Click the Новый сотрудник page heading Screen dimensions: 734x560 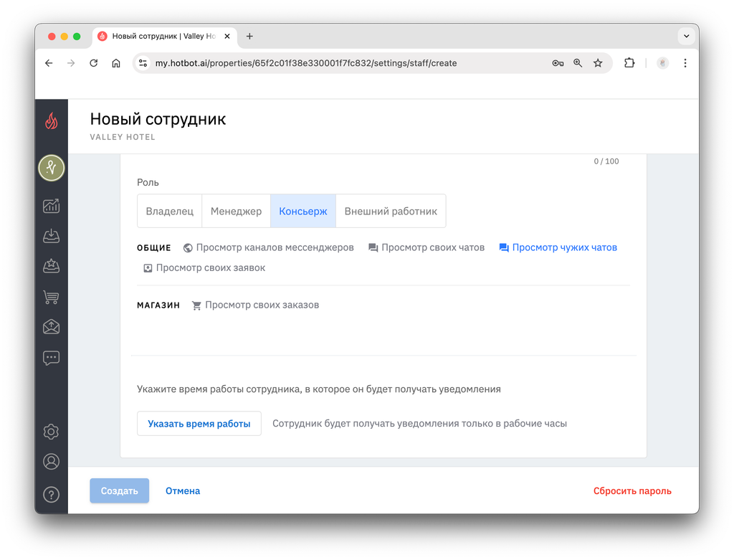(x=158, y=119)
